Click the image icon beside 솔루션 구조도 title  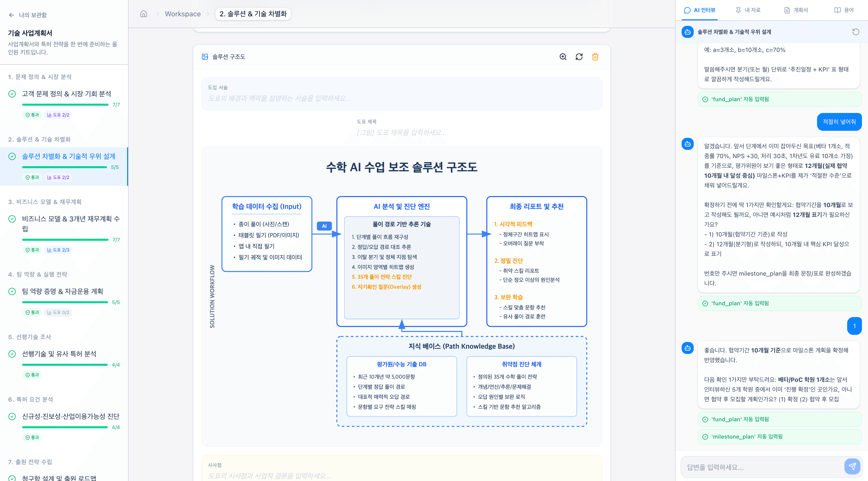click(205, 56)
